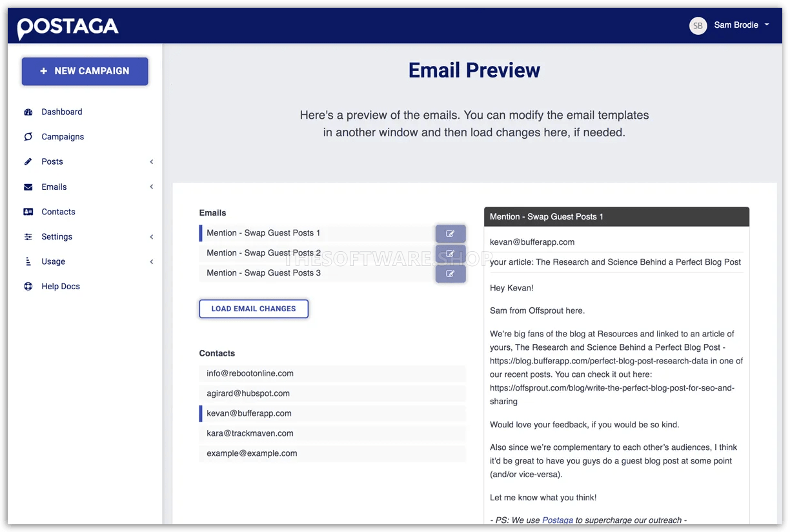Edit the Mention - Swap Guest Posts 3 template
Image resolution: width=790 pixels, height=532 pixels.
(451, 274)
